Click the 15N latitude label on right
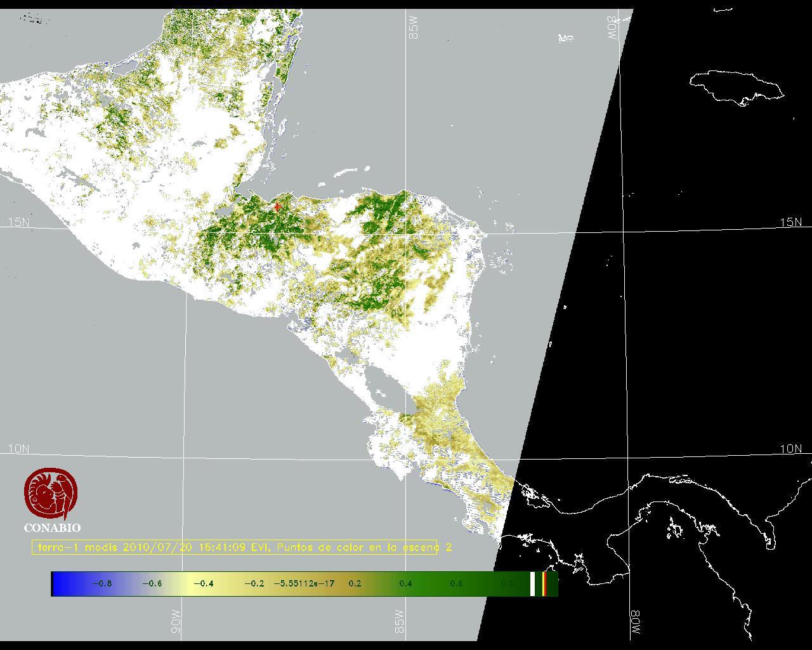The width and height of the screenshot is (812, 650). click(790, 222)
